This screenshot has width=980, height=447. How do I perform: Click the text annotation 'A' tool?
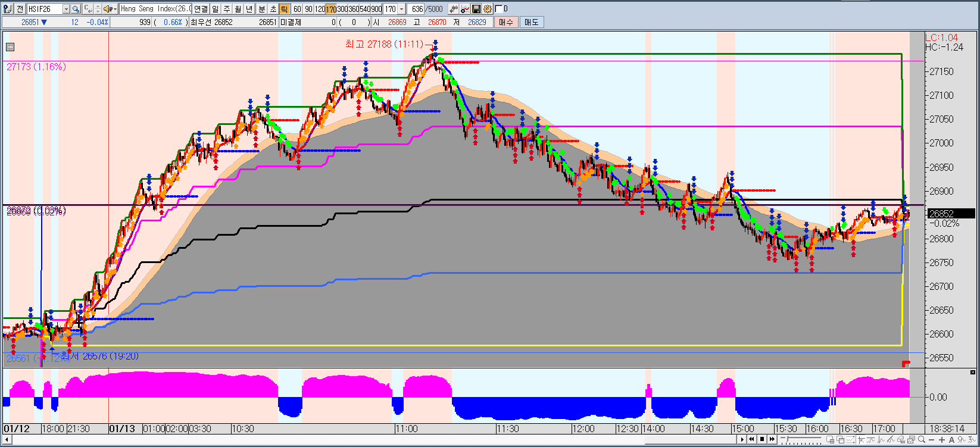click(952, 440)
